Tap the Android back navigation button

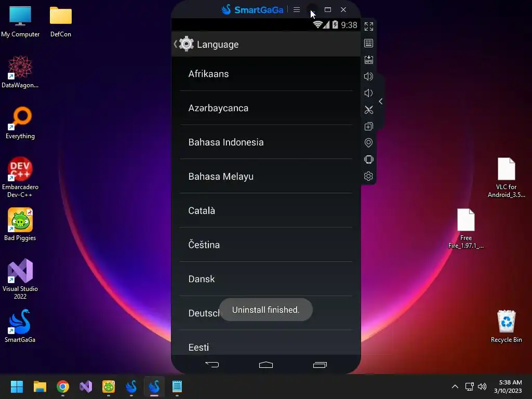pos(212,365)
